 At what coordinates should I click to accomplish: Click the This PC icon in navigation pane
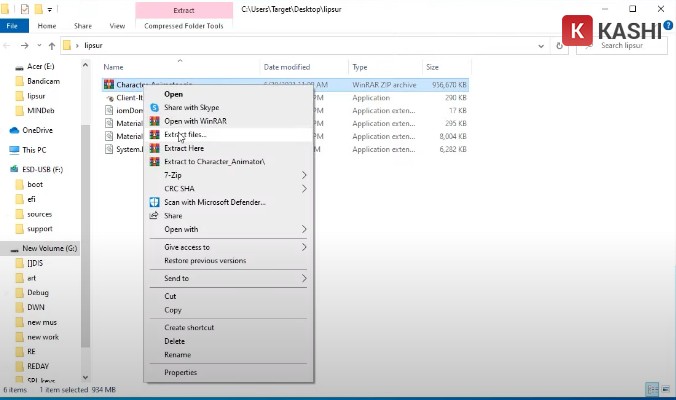pyautogui.click(x=14, y=150)
